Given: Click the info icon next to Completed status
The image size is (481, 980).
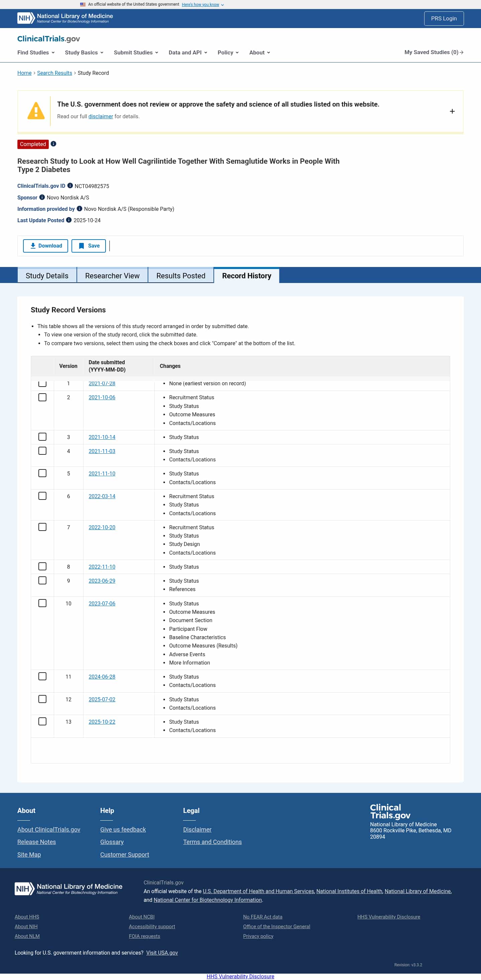Looking at the screenshot, I should 54,144.
